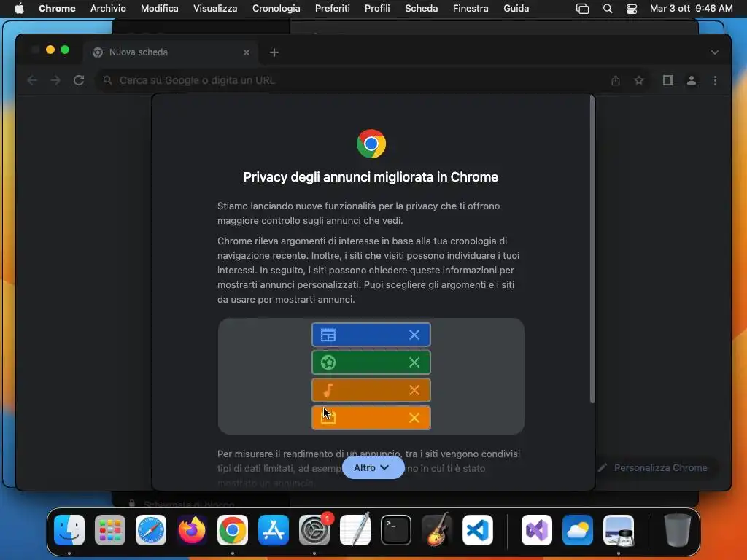Open Visual Studio from the Dock
Screen dimensions: 747x560
[x=537, y=530]
